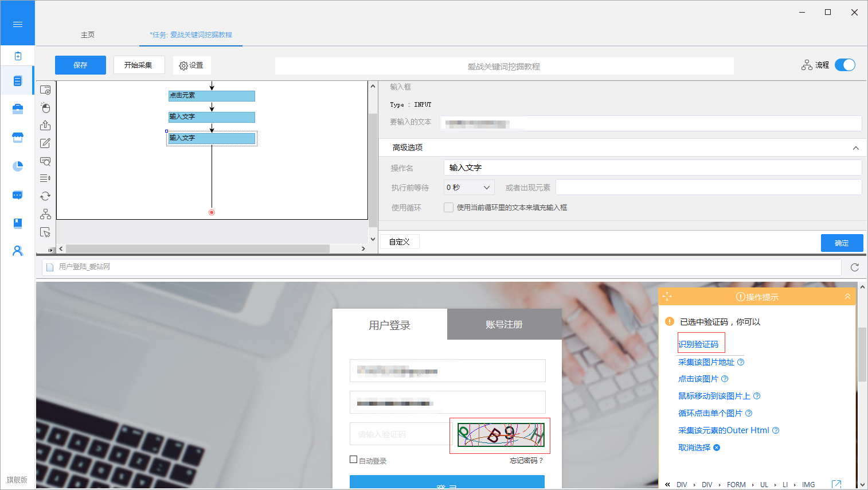Collapse the 高级选项 section
This screenshot has height=490, width=868.
856,148
